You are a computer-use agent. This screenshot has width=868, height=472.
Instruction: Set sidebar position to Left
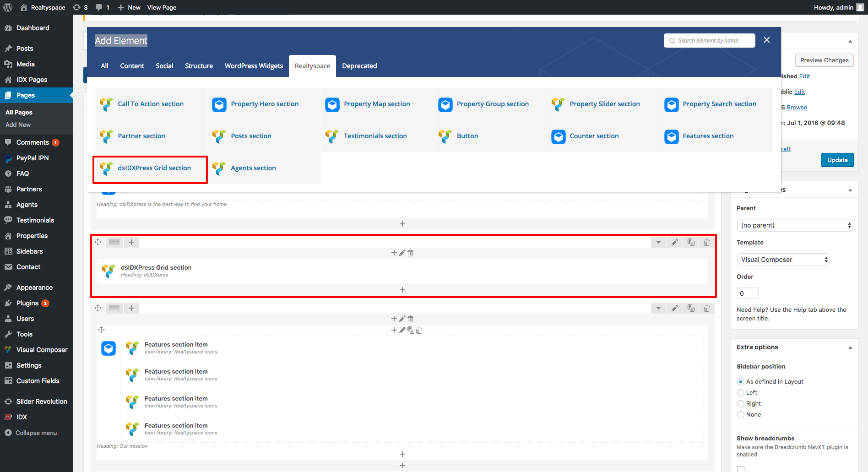click(x=740, y=393)
